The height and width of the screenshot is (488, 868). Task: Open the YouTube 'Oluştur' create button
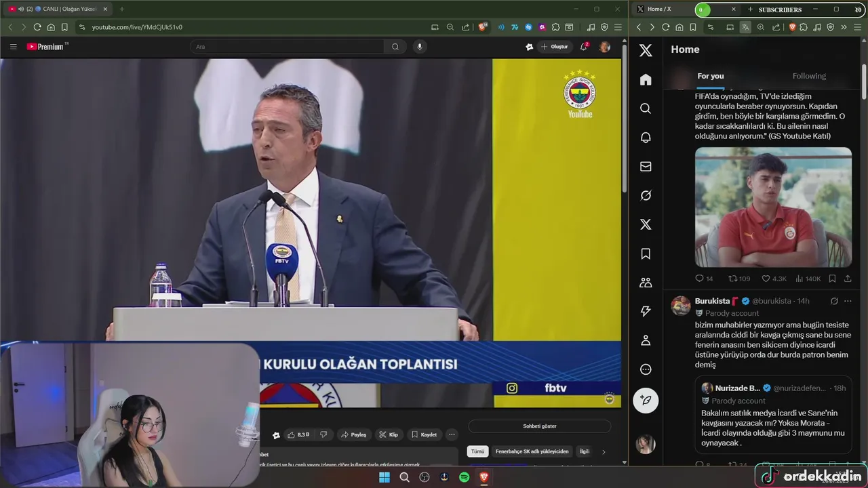pyautogui.click(x=554, y=47)
